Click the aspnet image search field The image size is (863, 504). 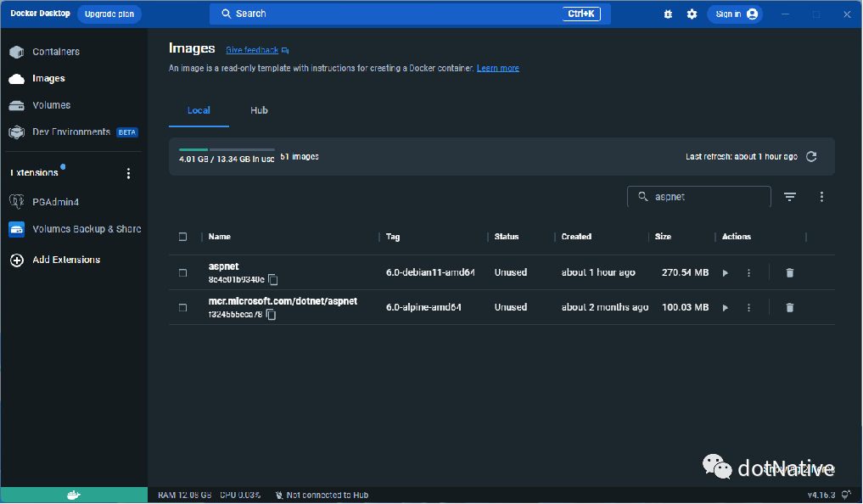click(x=699, y=197)
